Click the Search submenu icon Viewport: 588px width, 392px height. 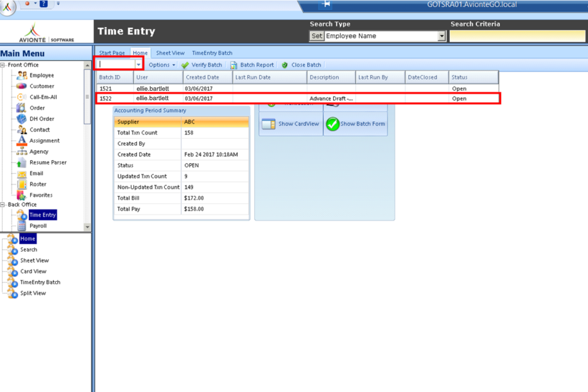pos(13,250)
